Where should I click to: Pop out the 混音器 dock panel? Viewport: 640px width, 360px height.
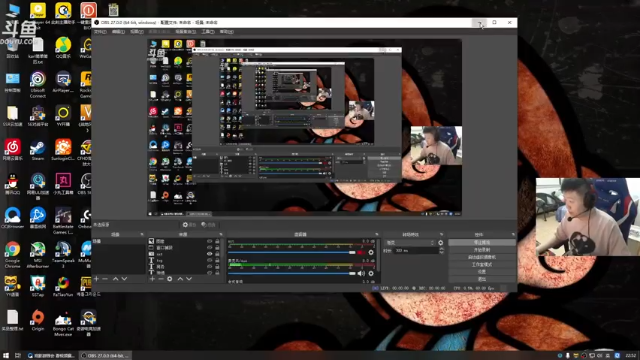[377, 234]
